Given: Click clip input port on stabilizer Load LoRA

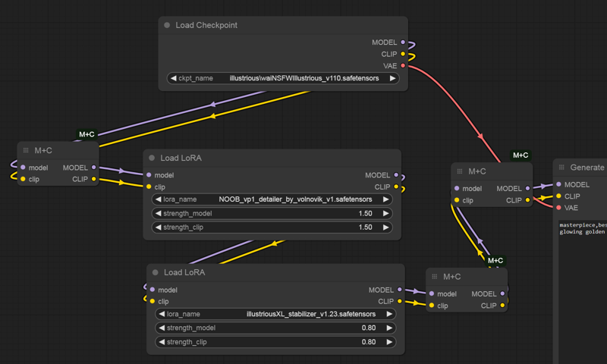Looking at the screenshot, I should [153, 301].
